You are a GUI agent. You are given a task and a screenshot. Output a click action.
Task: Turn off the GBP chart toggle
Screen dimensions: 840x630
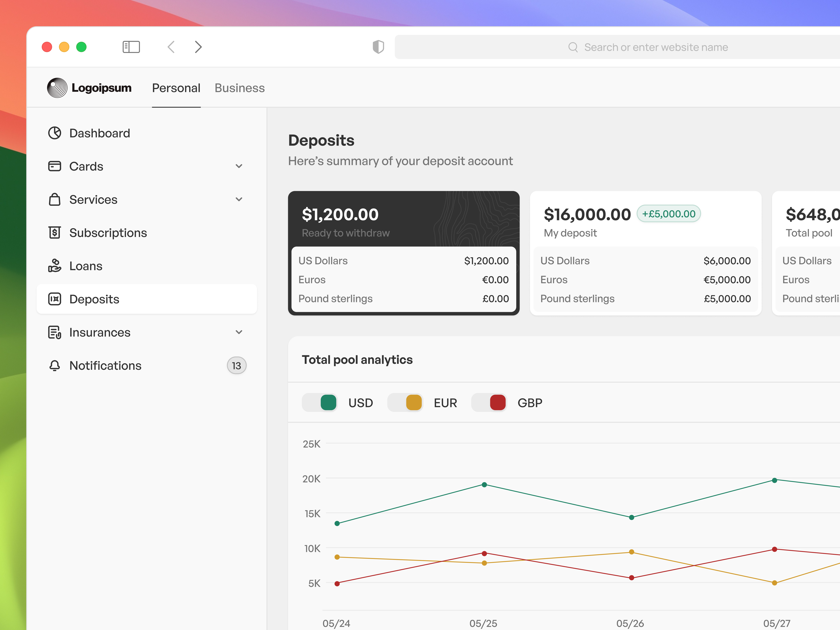(489, 402)
